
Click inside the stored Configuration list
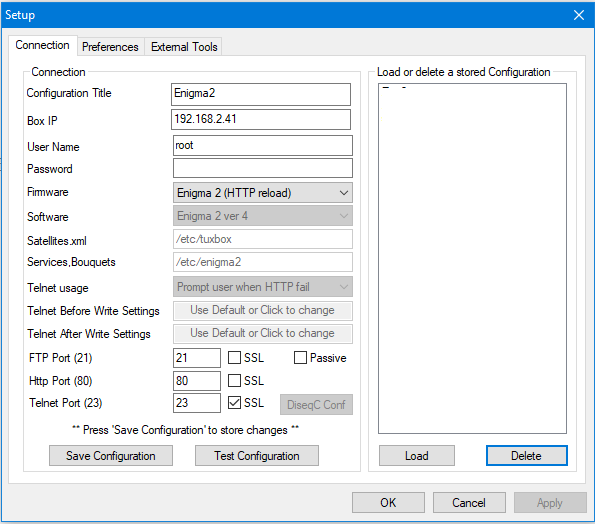pos(472,258)
